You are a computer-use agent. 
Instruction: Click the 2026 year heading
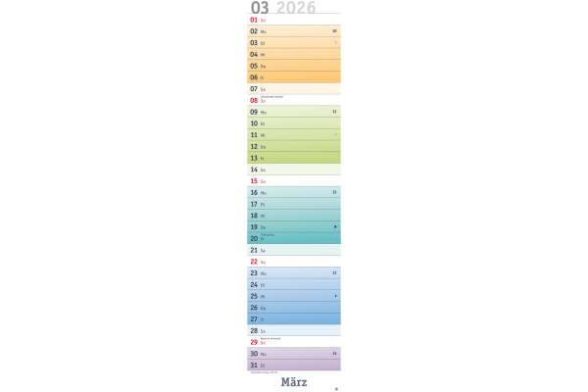(296, 7)
